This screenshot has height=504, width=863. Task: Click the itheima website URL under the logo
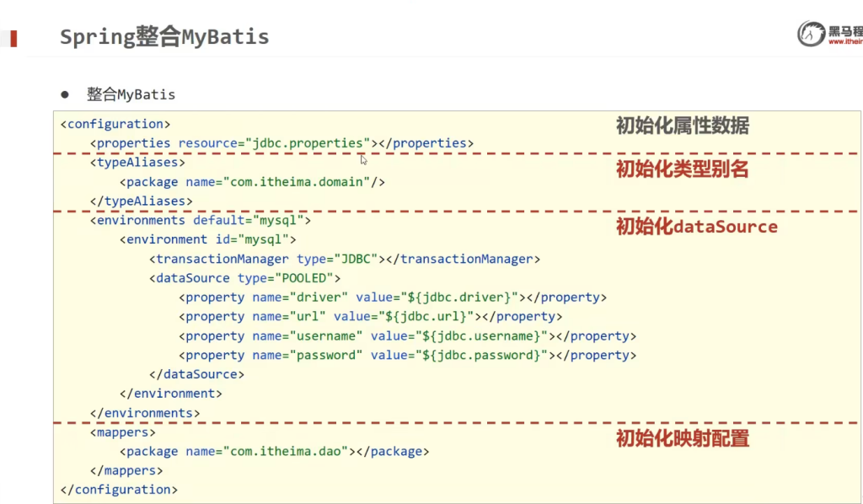click(845, 41)
